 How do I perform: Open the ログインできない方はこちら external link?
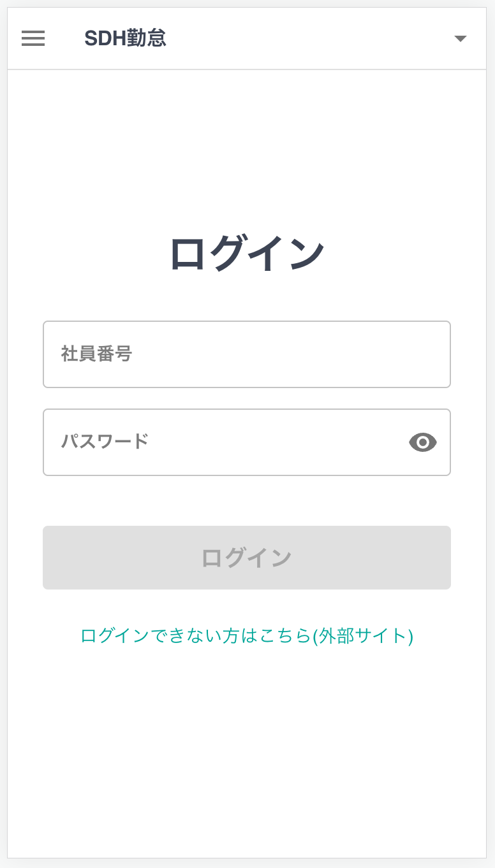point(247,636)
